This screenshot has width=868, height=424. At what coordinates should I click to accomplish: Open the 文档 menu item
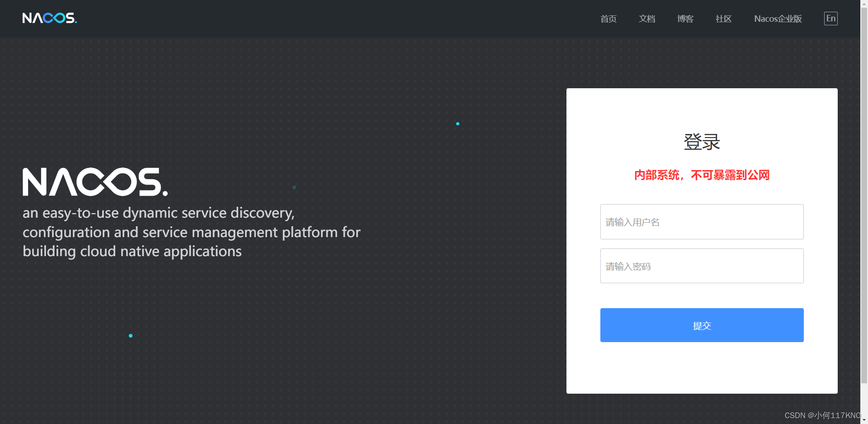click(647, 19)
